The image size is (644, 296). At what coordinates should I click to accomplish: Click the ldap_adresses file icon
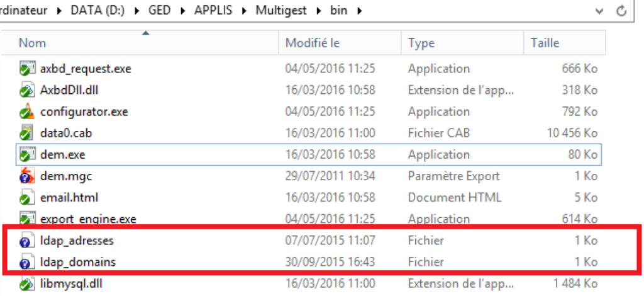click(x=26, y=241)
